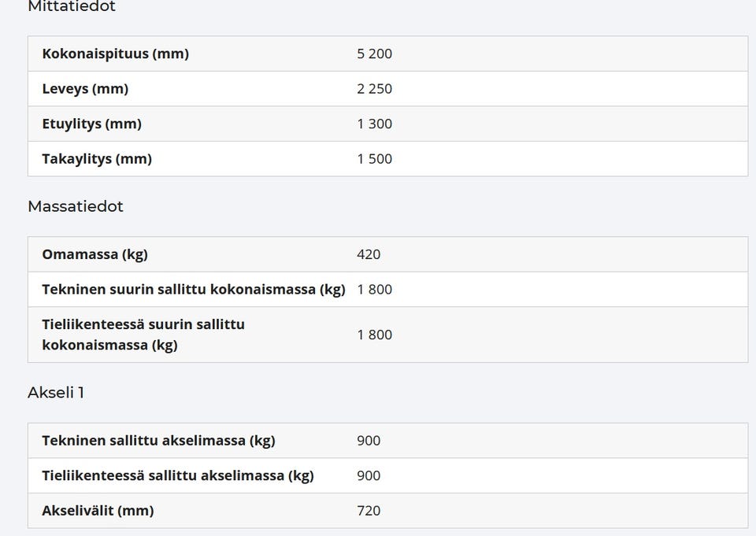Select the Kokonaispituus (mm) row label
The width and height of the screenshot is (756, 536).
pyautogui.click(x=115, y=54)
